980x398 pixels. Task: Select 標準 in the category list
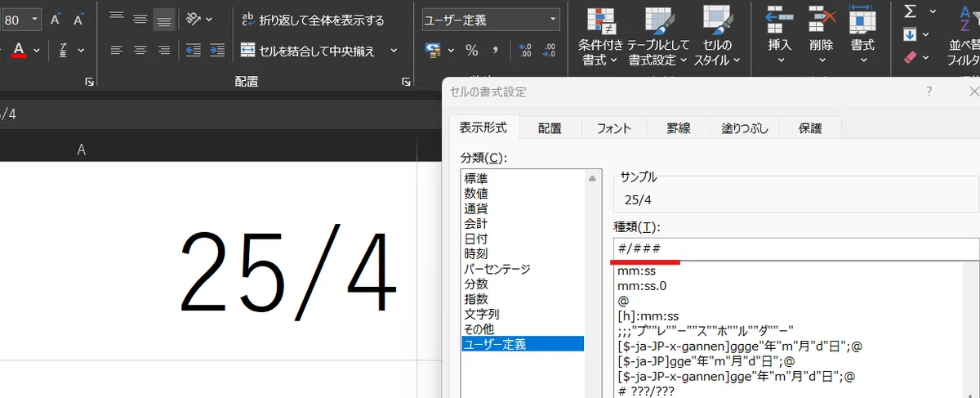click(x=523, y=178)
